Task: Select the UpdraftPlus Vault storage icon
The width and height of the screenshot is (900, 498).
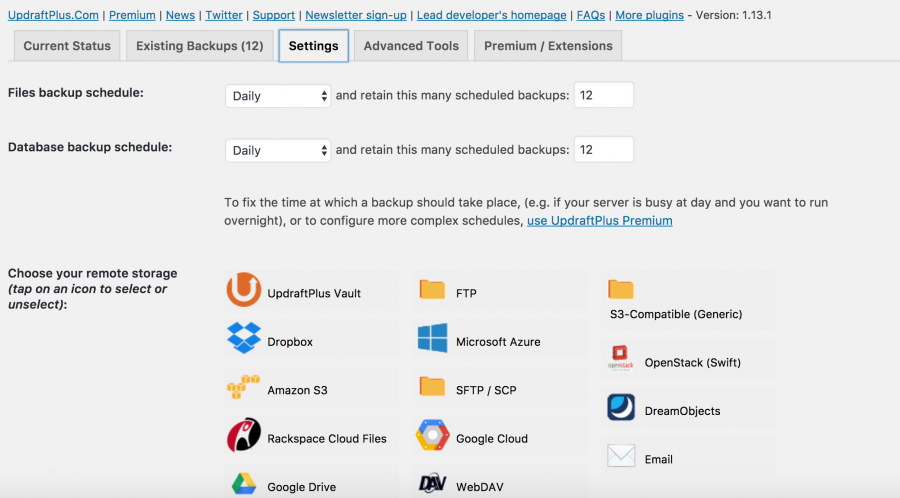Action: (243, 290)
